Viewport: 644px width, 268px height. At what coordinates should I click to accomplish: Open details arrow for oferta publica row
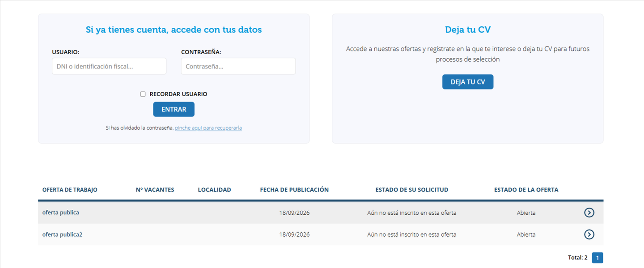coord(589,213)
